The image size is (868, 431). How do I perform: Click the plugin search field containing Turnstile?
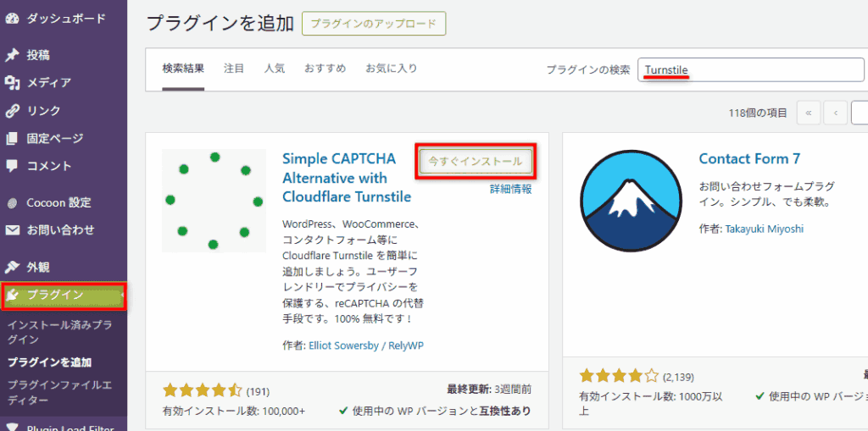point(750,69)
